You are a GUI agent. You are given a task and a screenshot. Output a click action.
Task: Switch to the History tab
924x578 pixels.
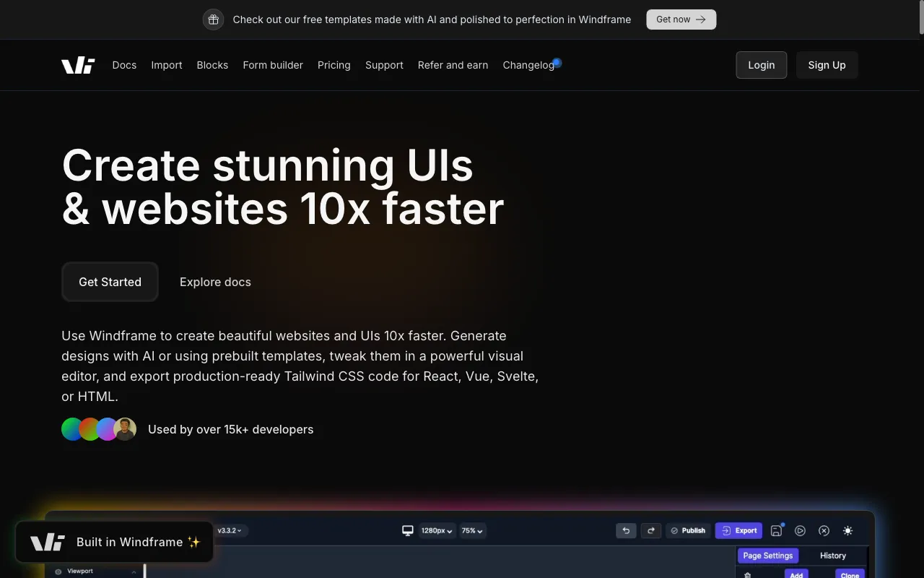coord(833,556)
